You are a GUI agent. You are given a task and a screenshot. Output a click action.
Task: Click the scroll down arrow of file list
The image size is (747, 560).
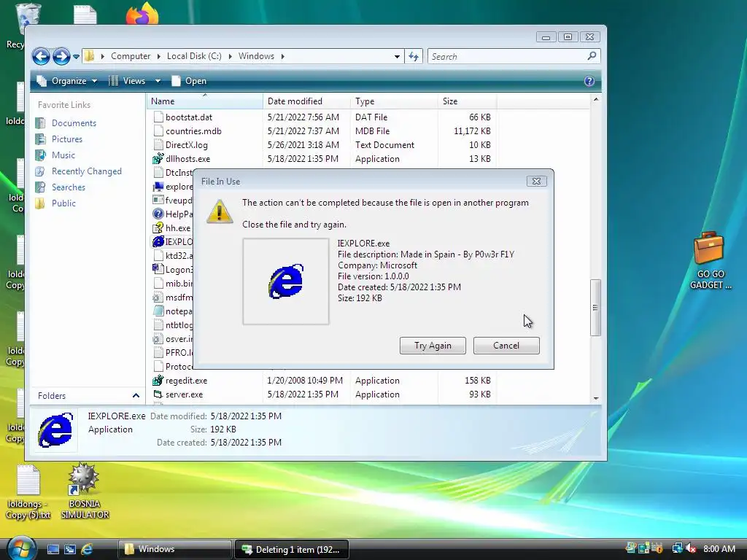pyautogui.click(x=595, y=399)
